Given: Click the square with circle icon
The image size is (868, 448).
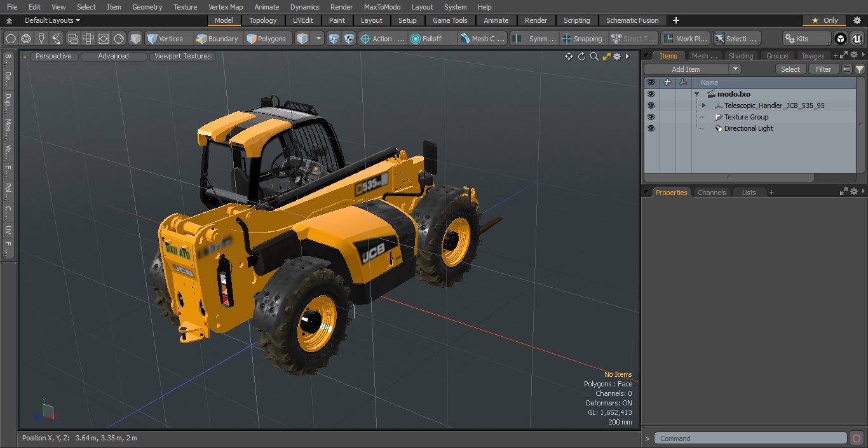Looking at the screenshot, I should tap(104, 39).
